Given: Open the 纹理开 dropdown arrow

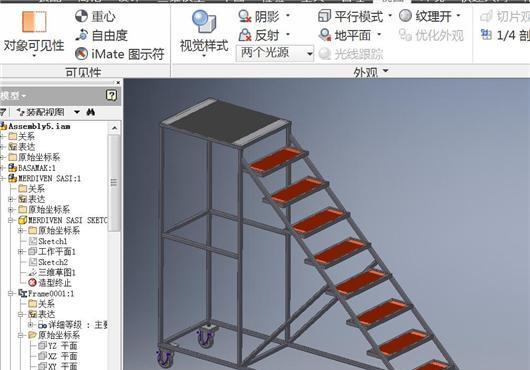Looking at the screenshot, I should [x=458, y=16].
